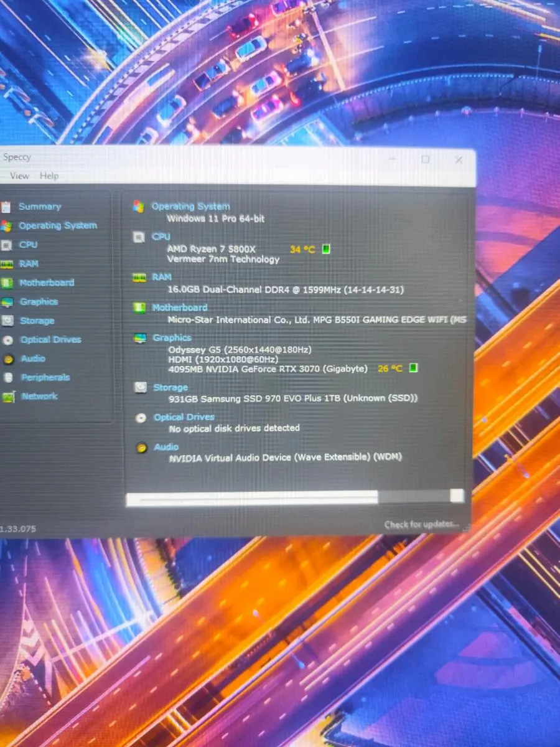Click the GPU temperature indicator icon at 26 °C
The image size is (560, 747).
pyautogui.click(x=414, y=369)
